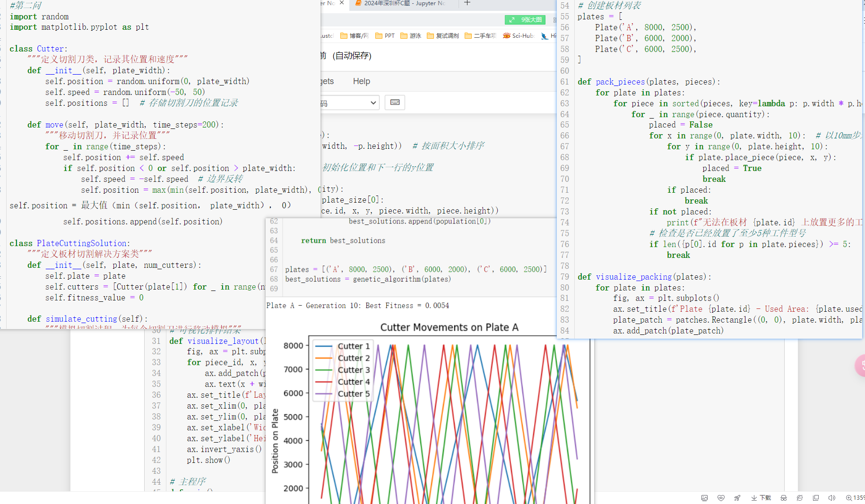Click the new tab plus button
Screen dimensions: 865x504
pos(467,3)
